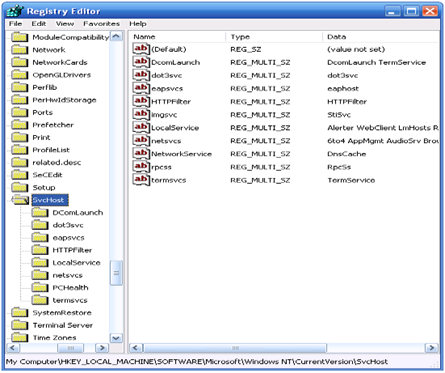
Task: Click the 'DnsCache' data cell
Action: pos(346,154)
